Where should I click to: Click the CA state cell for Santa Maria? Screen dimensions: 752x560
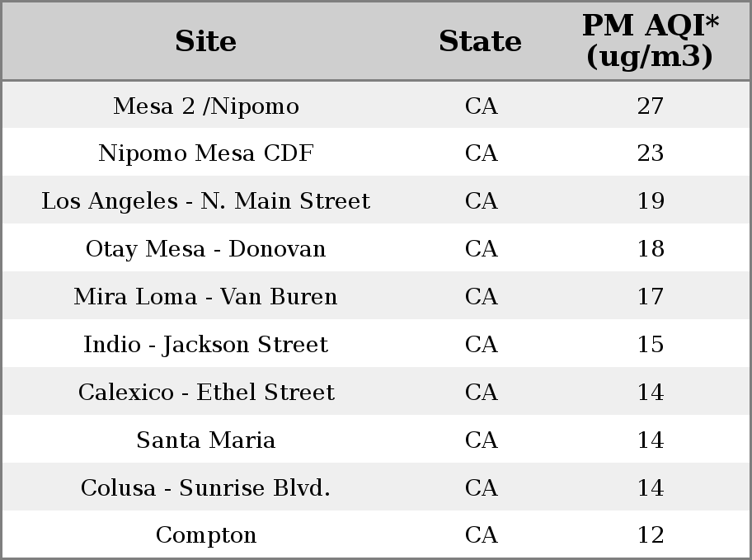[x=481, y=440]
